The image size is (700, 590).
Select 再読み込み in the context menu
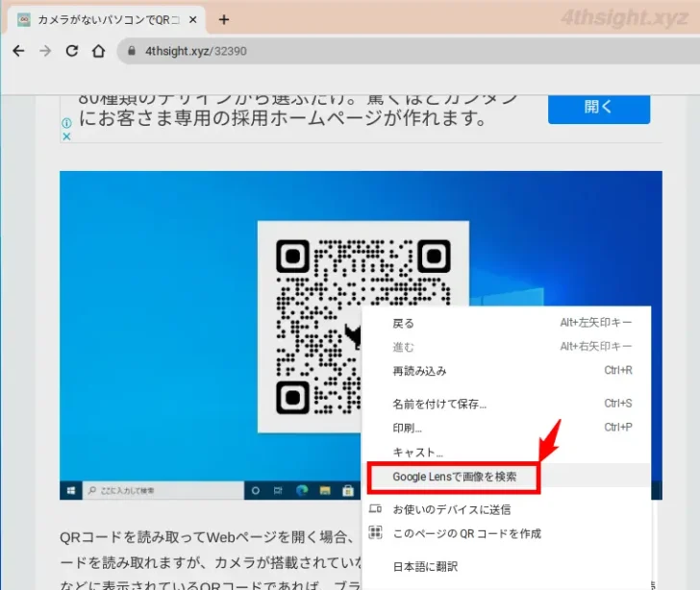tap(506, 371)
